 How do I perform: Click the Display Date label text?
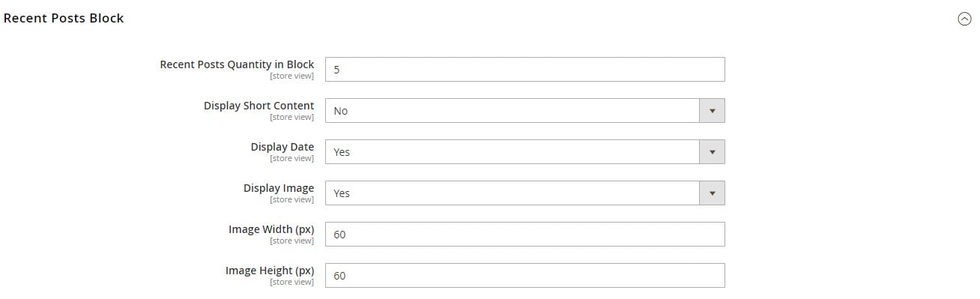282,147
